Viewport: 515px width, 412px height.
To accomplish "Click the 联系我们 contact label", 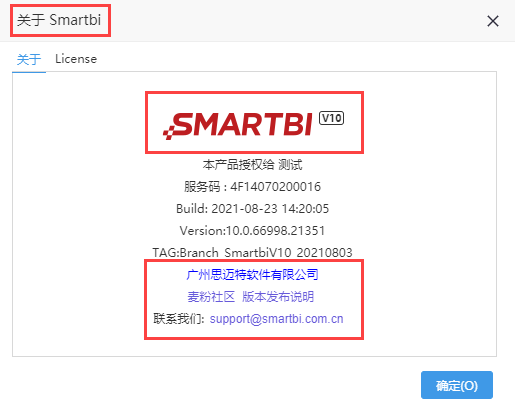I will point(178,319).
